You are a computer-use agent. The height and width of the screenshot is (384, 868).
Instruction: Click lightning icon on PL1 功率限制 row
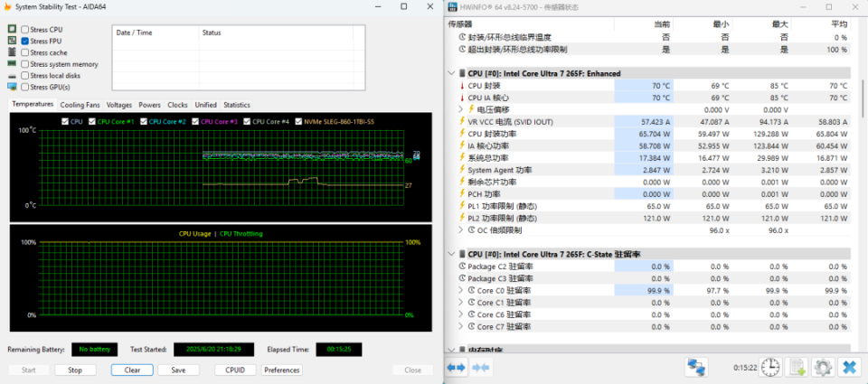(462, 206)
